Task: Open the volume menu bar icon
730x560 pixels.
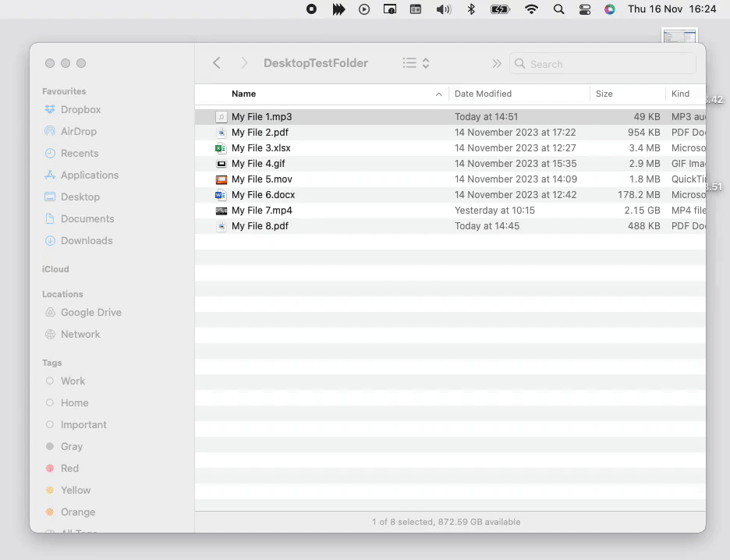Action: pyautogui.click(x=444, y=9)
